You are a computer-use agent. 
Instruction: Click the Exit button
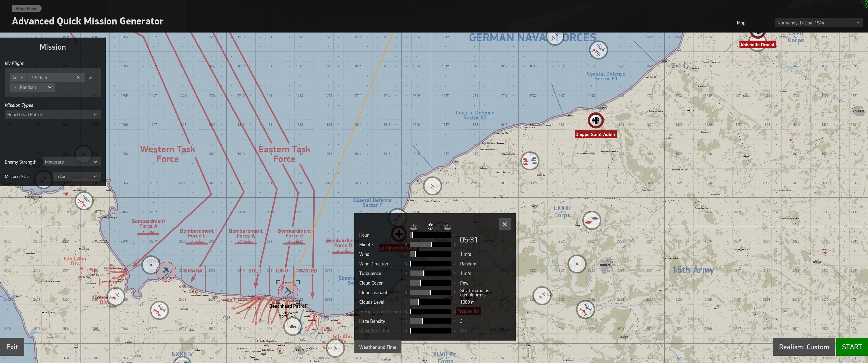[12, 347]
